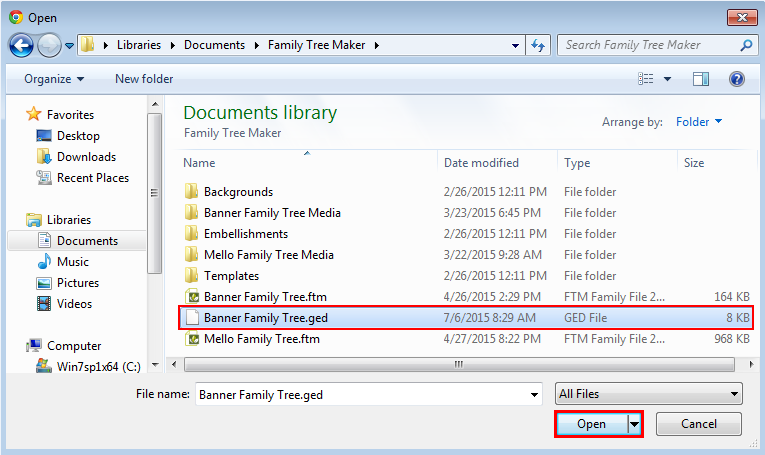Click the Open button

(592, 424)
